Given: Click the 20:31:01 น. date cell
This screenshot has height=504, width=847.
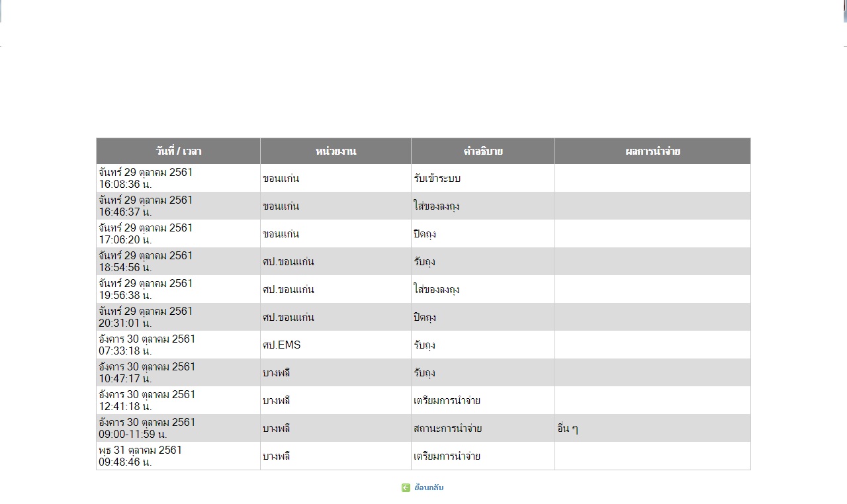Looking at the screenshot, I should point(178,317).
